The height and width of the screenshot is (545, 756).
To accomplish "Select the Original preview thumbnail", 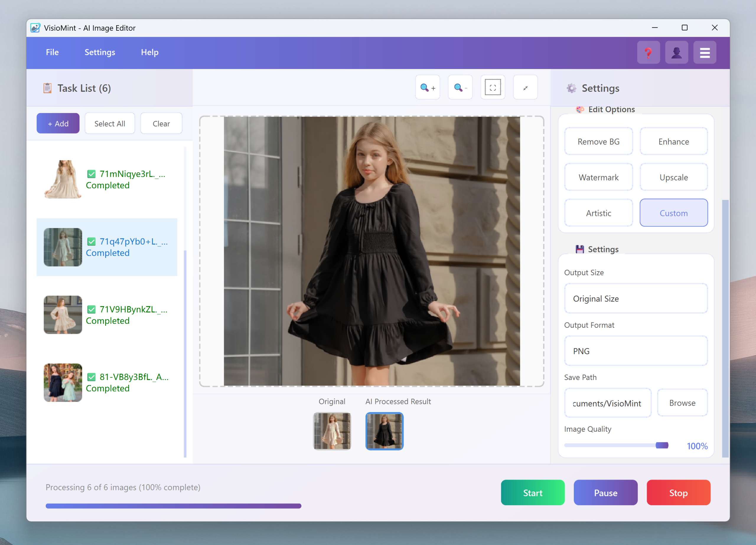I will (x=332, y=431).
